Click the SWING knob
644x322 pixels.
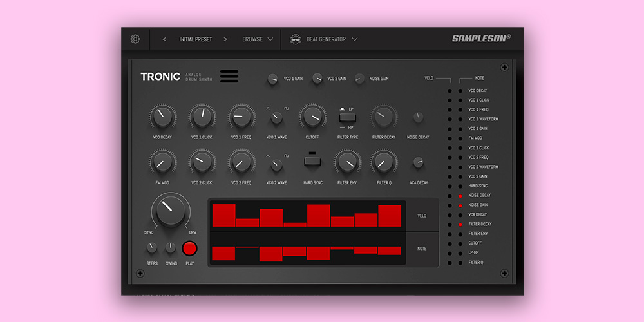(x=171, y=248)
